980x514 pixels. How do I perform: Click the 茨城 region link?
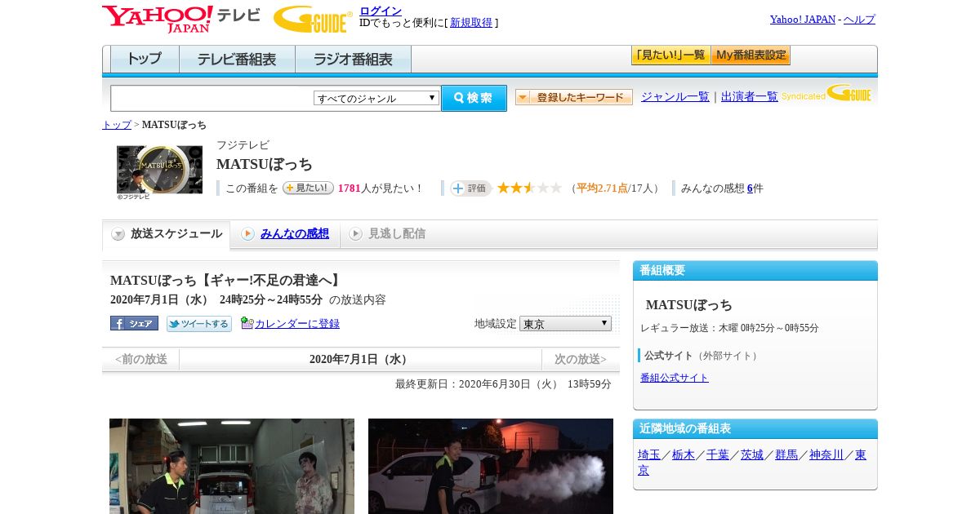(752, 454)
